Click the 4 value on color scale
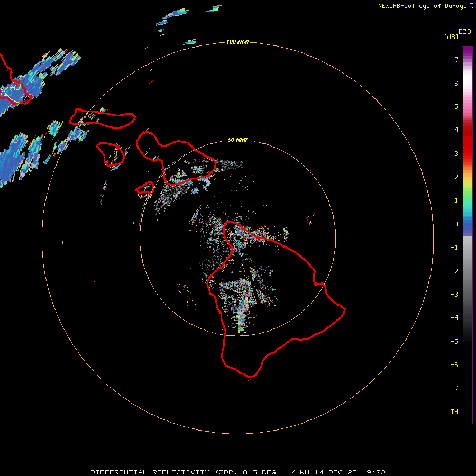 [456, 130]
